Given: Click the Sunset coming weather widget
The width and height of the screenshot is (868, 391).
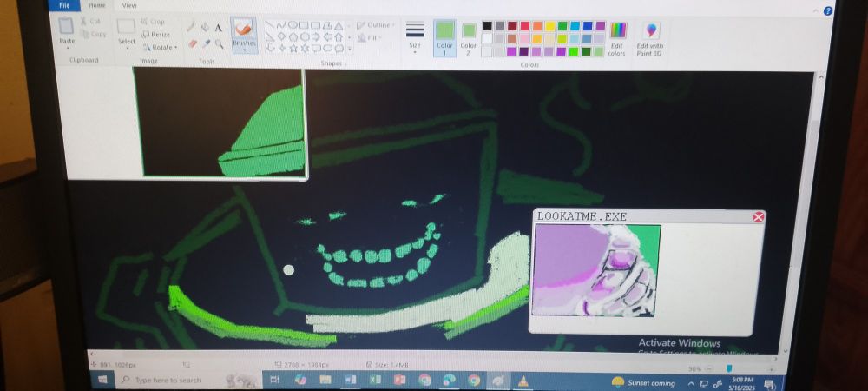Looking at the screenshot, I should [643, 382].
